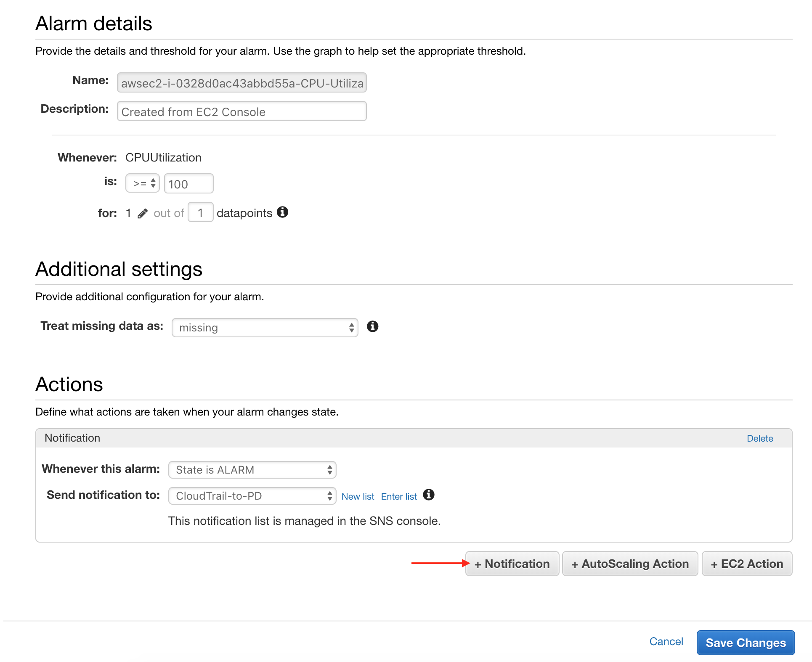Click Save Changes button
812x662 pixels.
745,643
